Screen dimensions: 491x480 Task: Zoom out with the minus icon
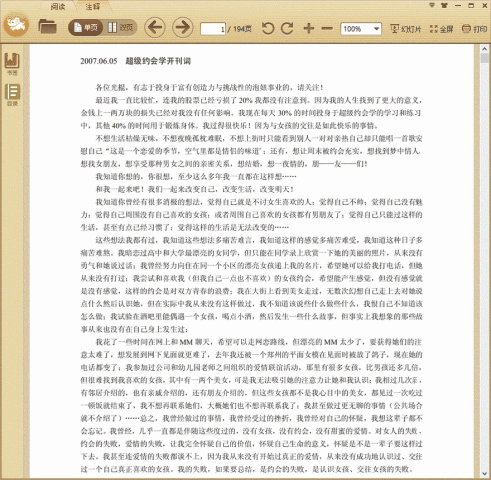click(327, 29)
